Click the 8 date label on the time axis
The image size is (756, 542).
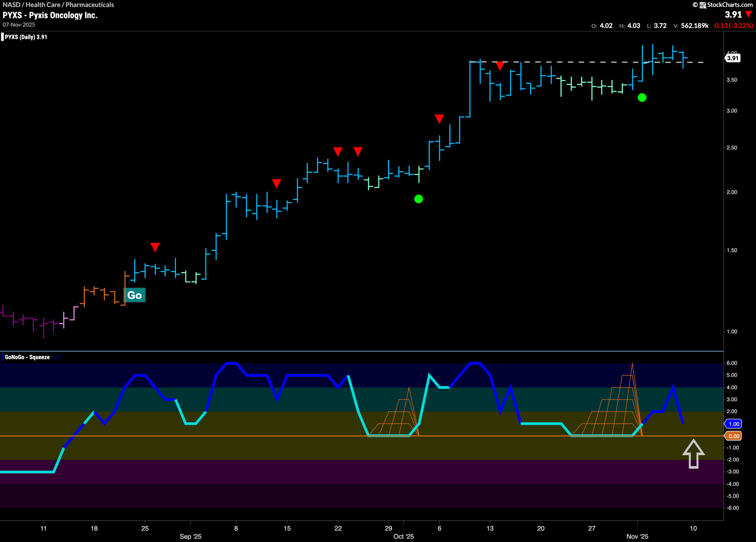236,528
